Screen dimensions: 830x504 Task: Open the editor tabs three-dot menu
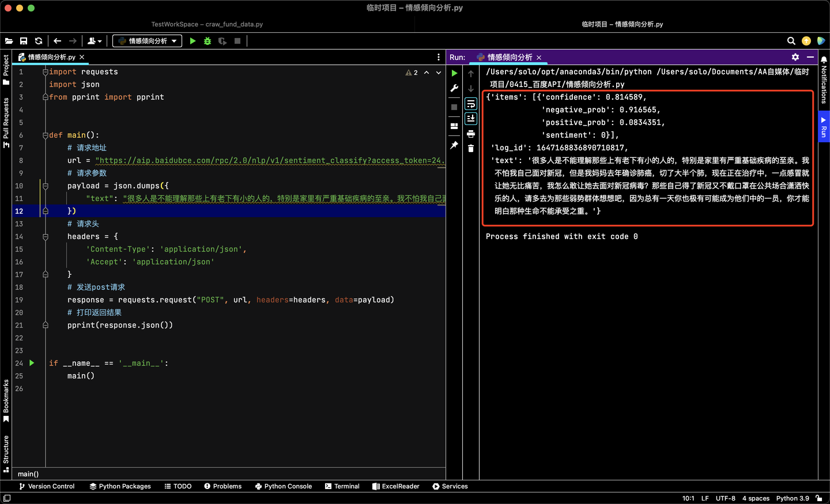click(439, 57)
